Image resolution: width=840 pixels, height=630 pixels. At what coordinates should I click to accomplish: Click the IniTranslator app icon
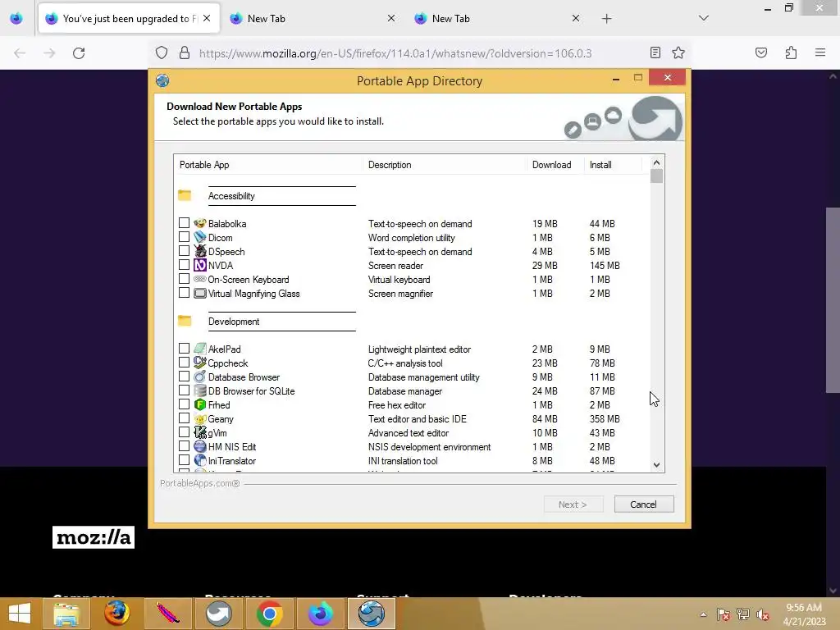(x=200, y=461)
